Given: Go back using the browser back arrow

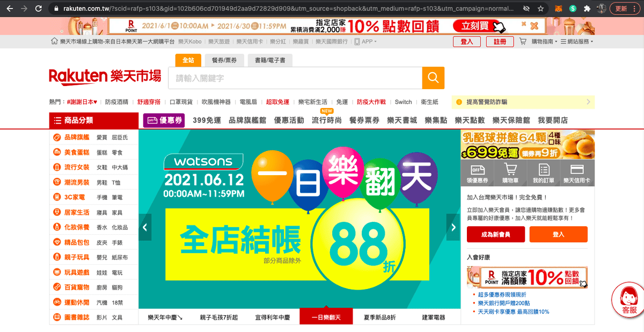Looking at the screenshot, I should coord(9,9).
